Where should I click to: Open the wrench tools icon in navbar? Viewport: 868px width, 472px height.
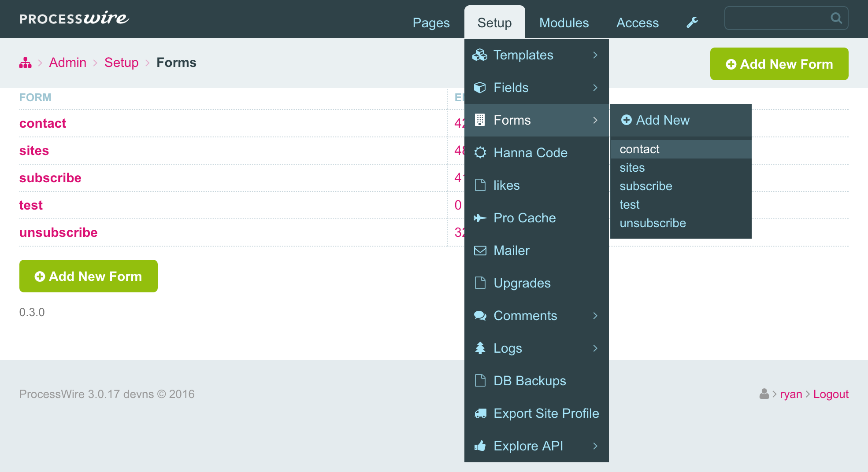(692, 22)
